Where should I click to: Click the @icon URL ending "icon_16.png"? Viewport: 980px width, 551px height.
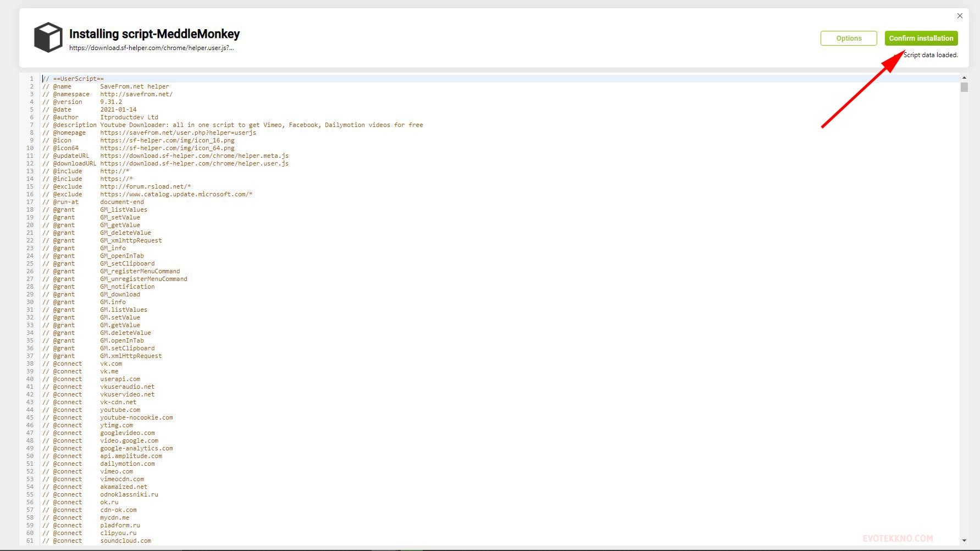pos(167,140)
